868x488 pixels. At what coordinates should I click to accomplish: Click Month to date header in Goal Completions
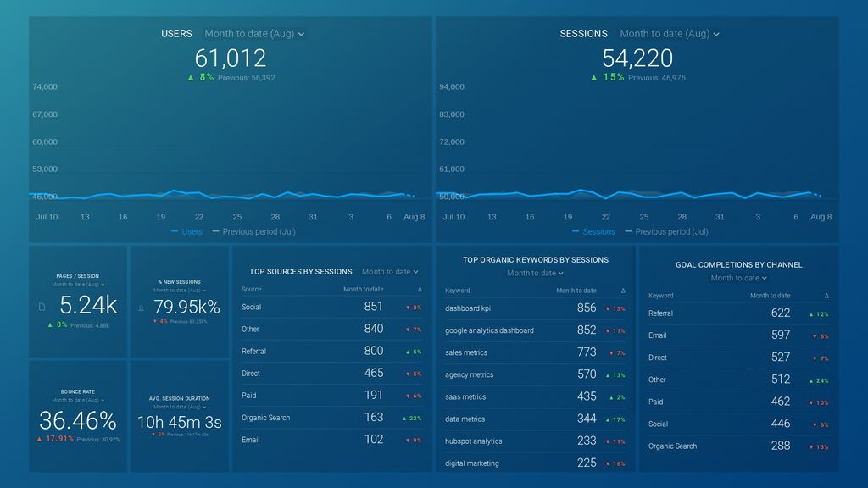(x=770, y=296)
